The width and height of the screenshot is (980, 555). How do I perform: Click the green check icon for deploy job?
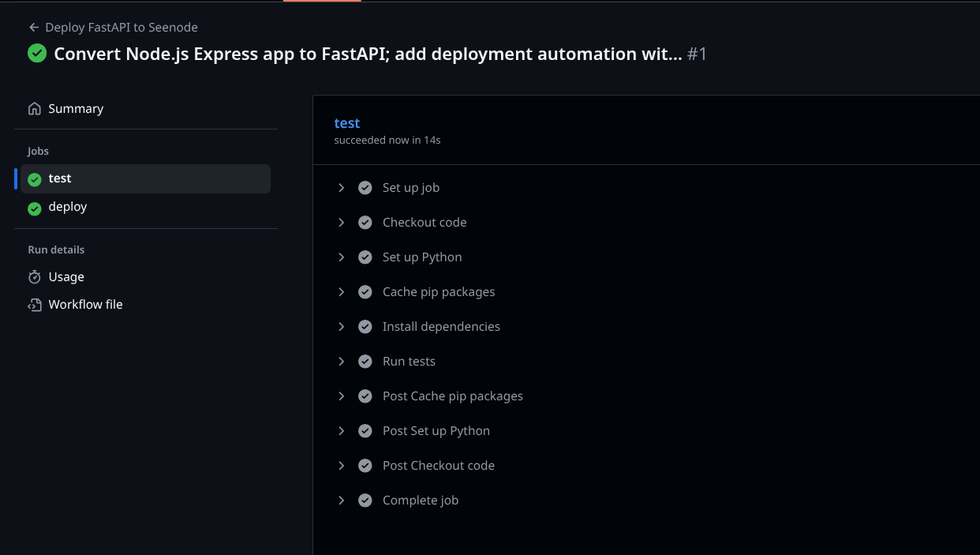[x=35, y=208]
